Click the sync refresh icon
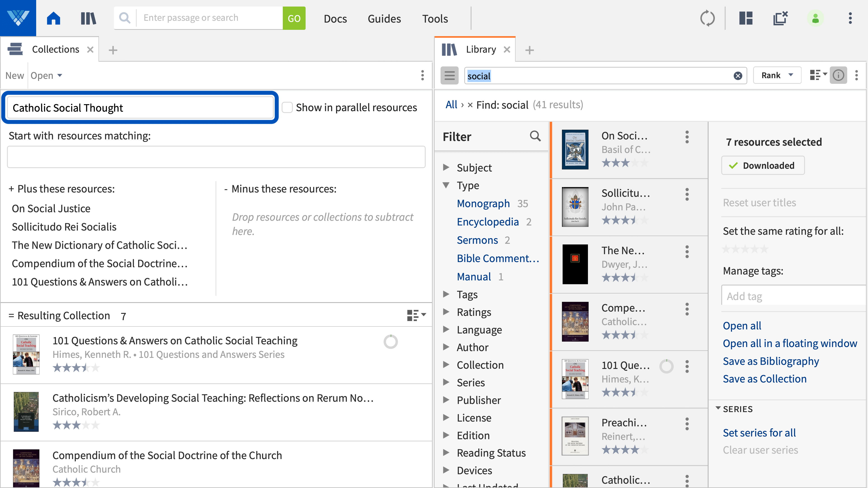868x488 pixels. click(x=707, y=18)
